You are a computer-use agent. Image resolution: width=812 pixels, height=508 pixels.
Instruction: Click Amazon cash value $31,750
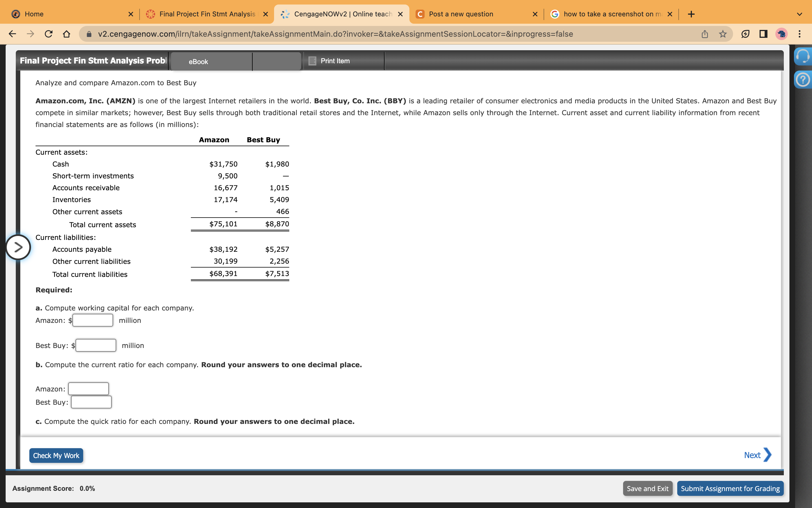224,164
